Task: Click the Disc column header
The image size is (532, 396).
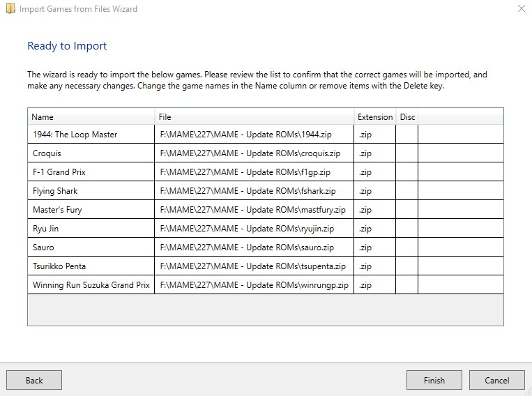Action: tap(407, 116)
